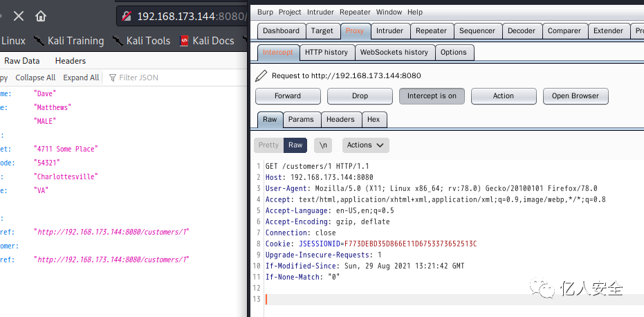
Task: Open the proxy Options sub-tab
Action: [454, 52]
